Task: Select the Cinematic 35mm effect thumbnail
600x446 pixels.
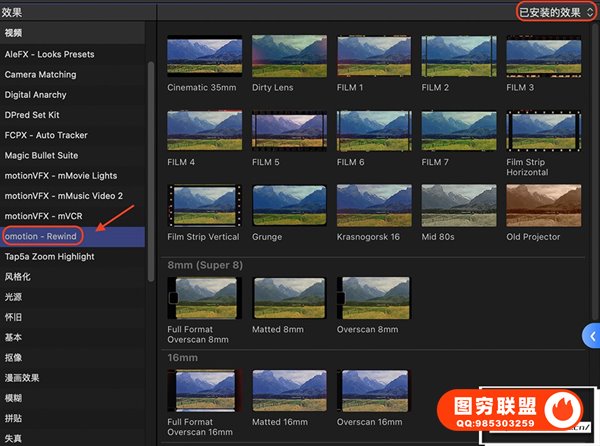Action: [x=205, y=57]
